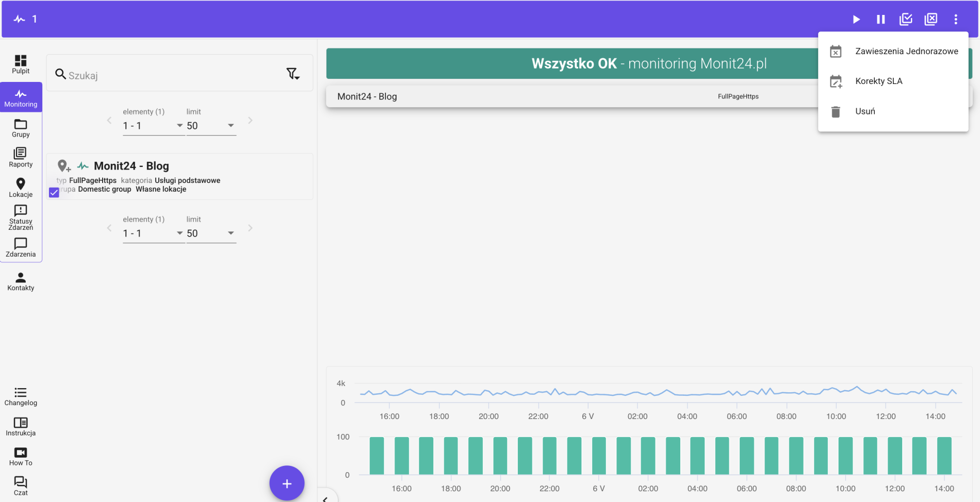Open the Pulpit dashboard sidebar item
Screen dimensions: 980x502
click(x=21, y=64)
